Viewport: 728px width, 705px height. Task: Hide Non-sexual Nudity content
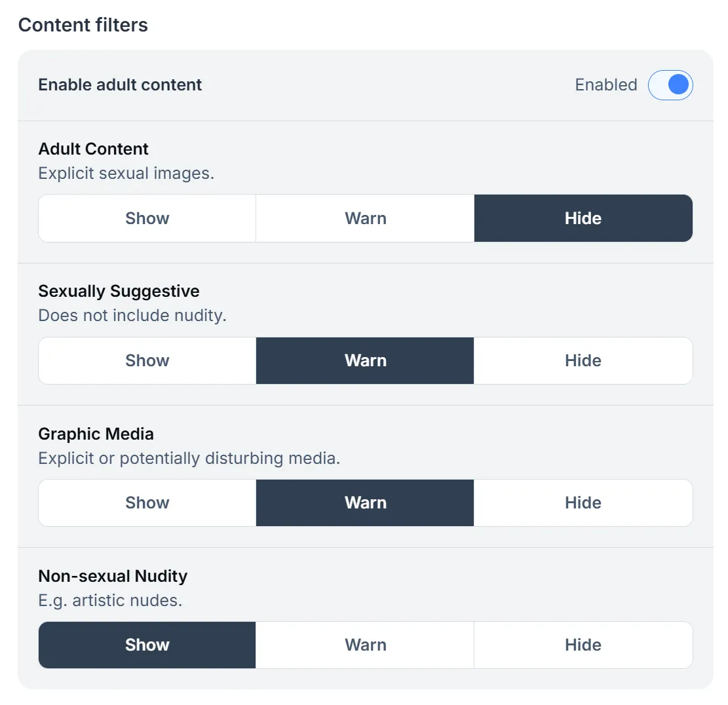[x=583, y=645]
